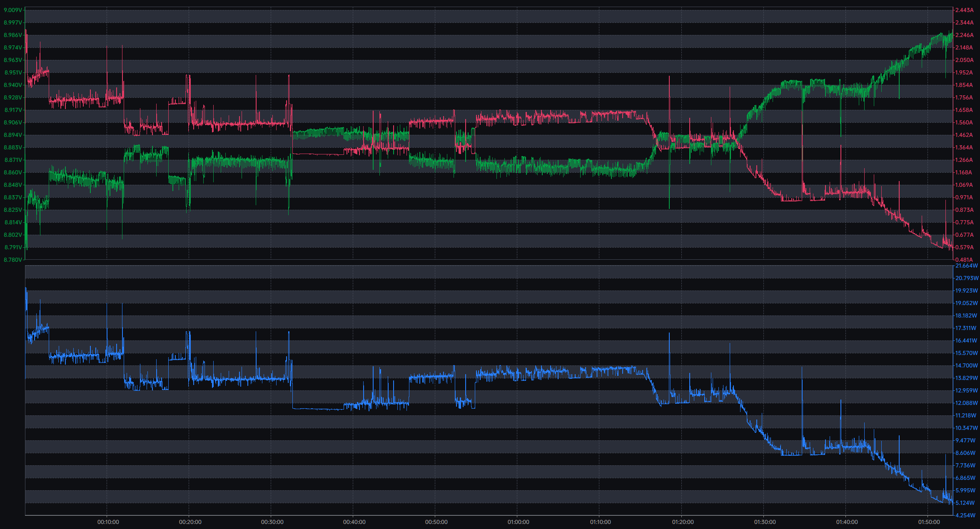
Task: Click the 01:10:00 time tick label
Action: tap(600, 522)
